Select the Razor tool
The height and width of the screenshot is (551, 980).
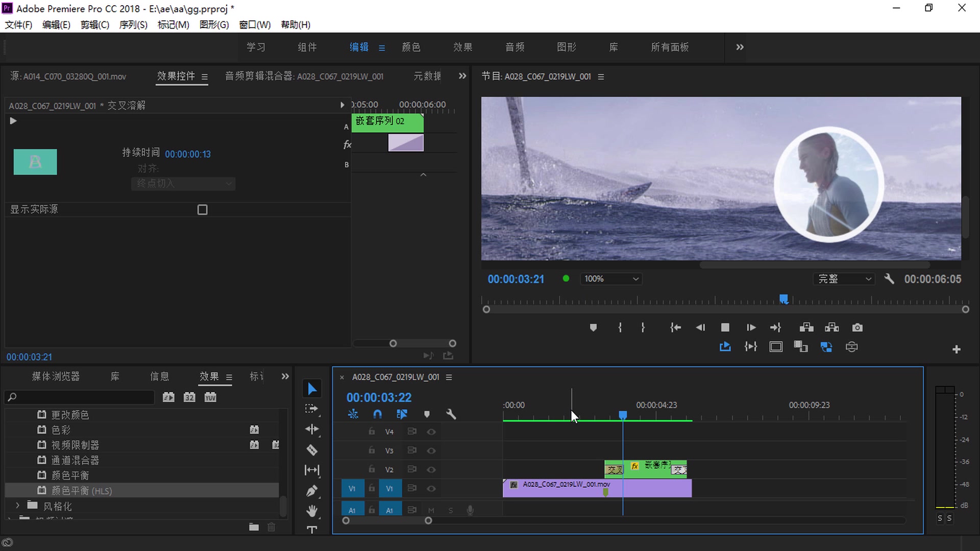[312, 450]
